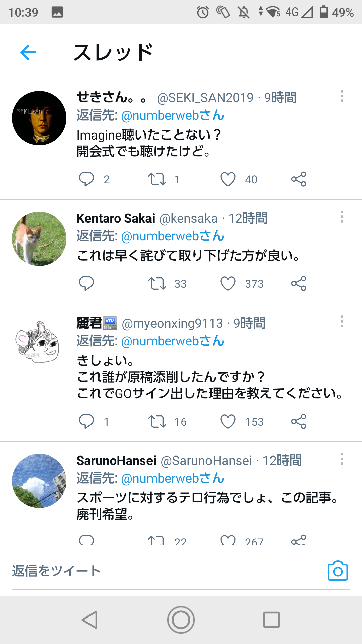The width and height of the screenshot is (362, 644).
Task: Open camera icon in reply bar
Action: pos(338,571)
